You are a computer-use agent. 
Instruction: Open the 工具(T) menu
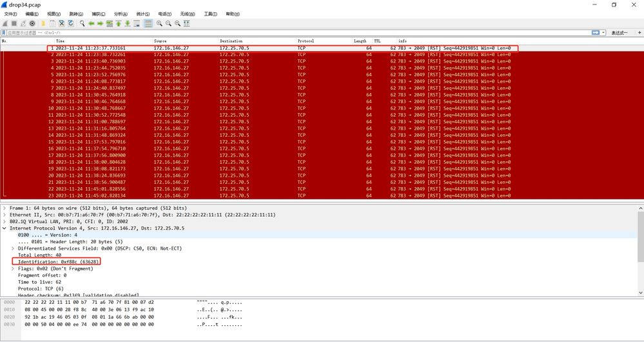click(x=210, y=14)
